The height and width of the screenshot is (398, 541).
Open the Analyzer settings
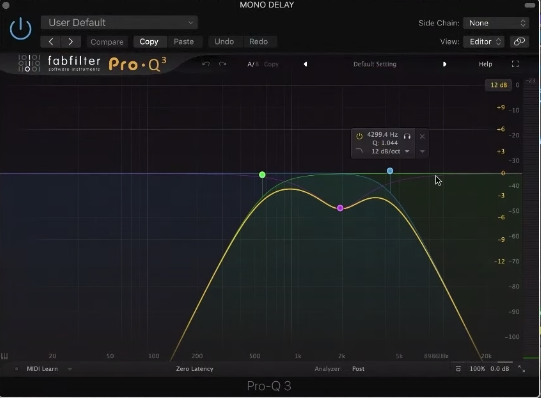[327, 369]
